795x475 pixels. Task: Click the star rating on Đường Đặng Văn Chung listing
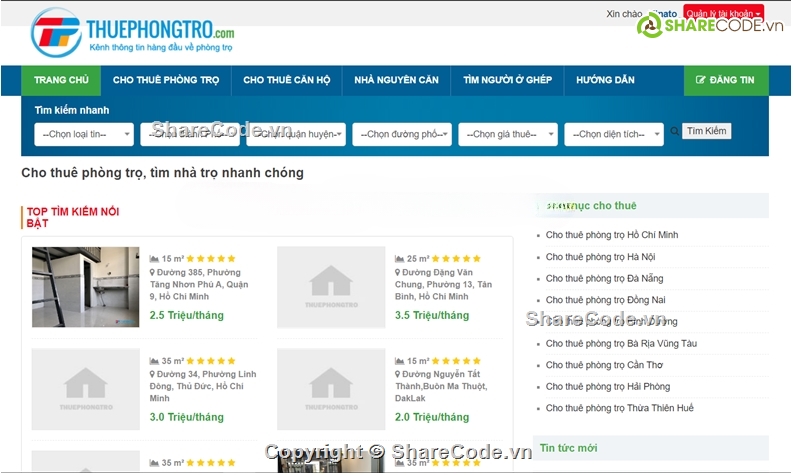coord(456,259)
